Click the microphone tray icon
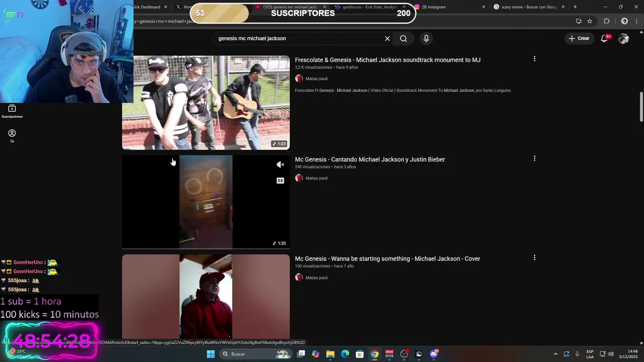 click(577, 354)
